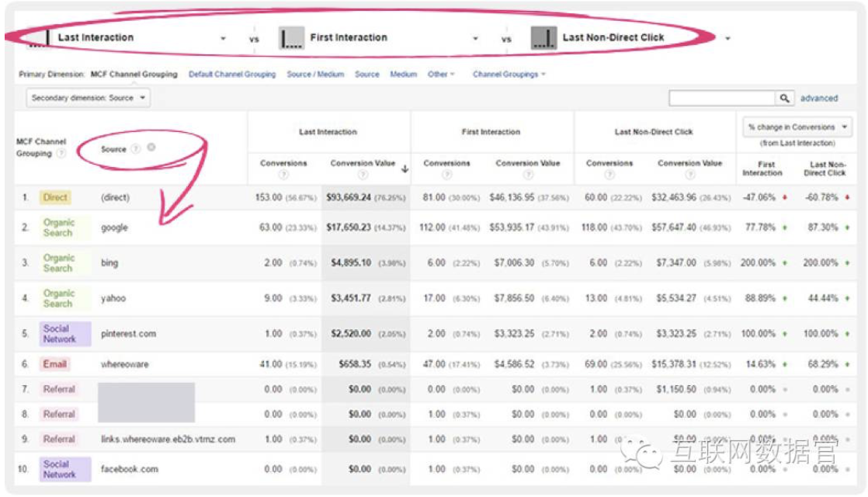Click the Last Non-Direct Click model icon

544,38
